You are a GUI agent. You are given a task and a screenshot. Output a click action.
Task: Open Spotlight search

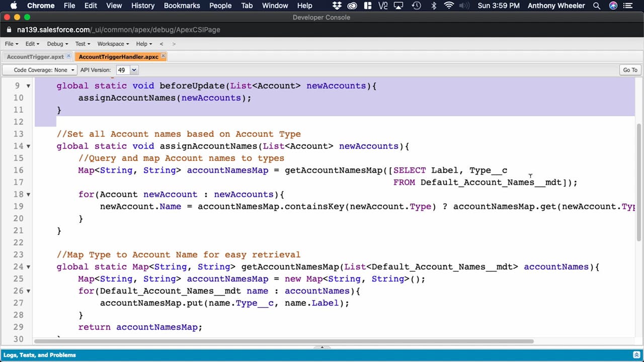pyautogui.click(x=597, y=6)
